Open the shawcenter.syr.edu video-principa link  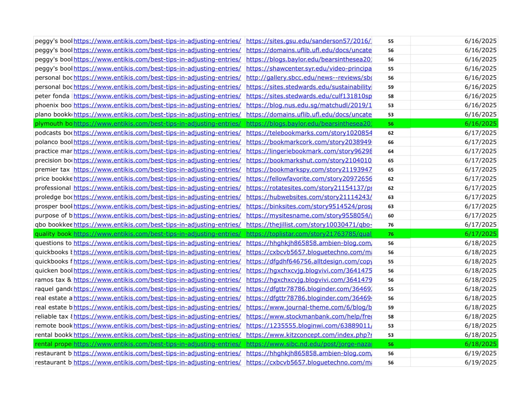tap(309, 69)
